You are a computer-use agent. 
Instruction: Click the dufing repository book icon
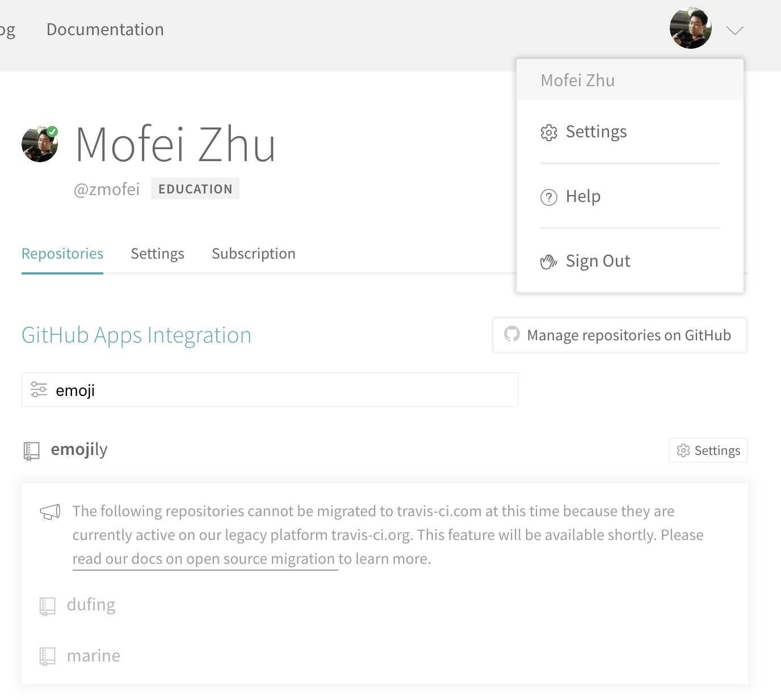tap(47, 606)
